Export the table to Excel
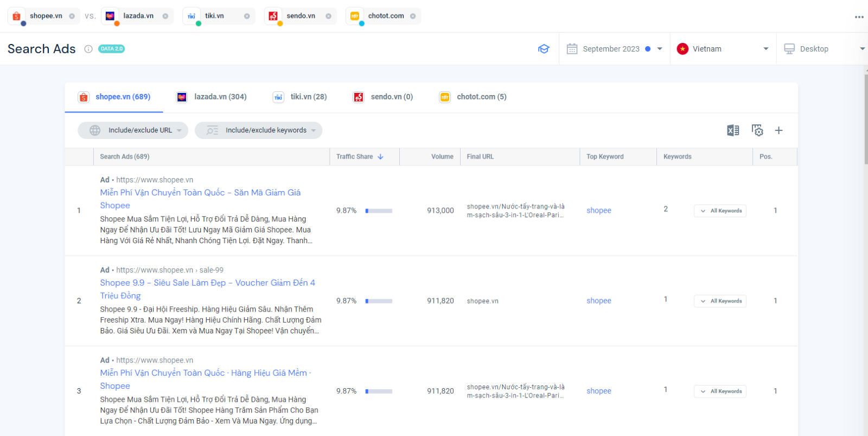This screenshot has height=436, width=868. pos(733,130)
